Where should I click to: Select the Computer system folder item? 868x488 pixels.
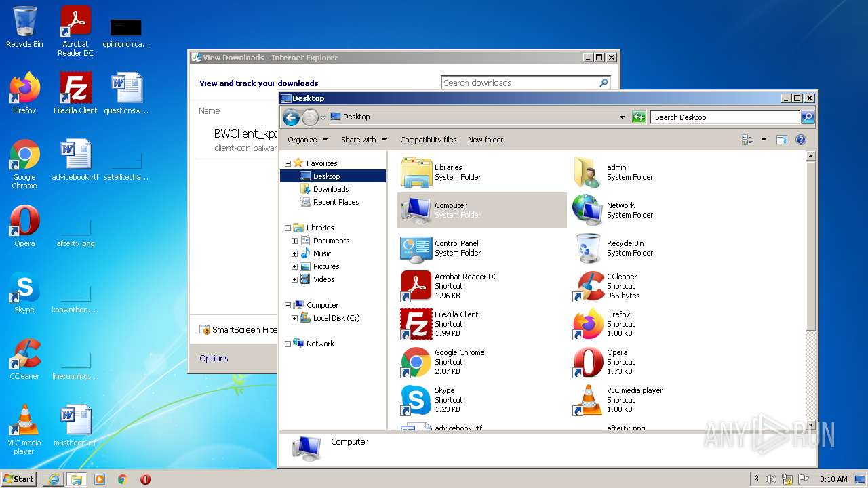(481, 210)
